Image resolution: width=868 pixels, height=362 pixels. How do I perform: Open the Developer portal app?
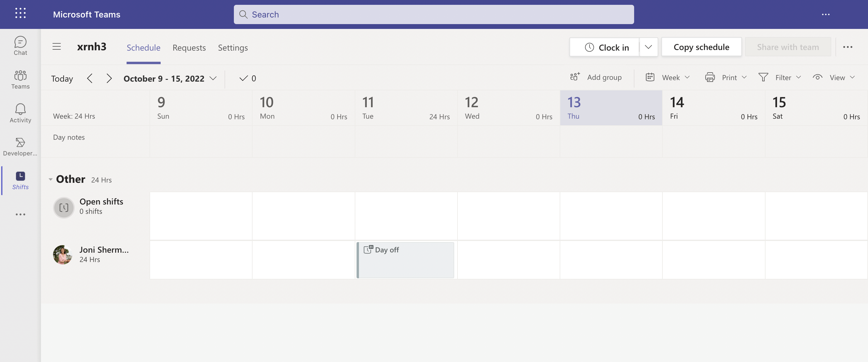pos(20,147)
